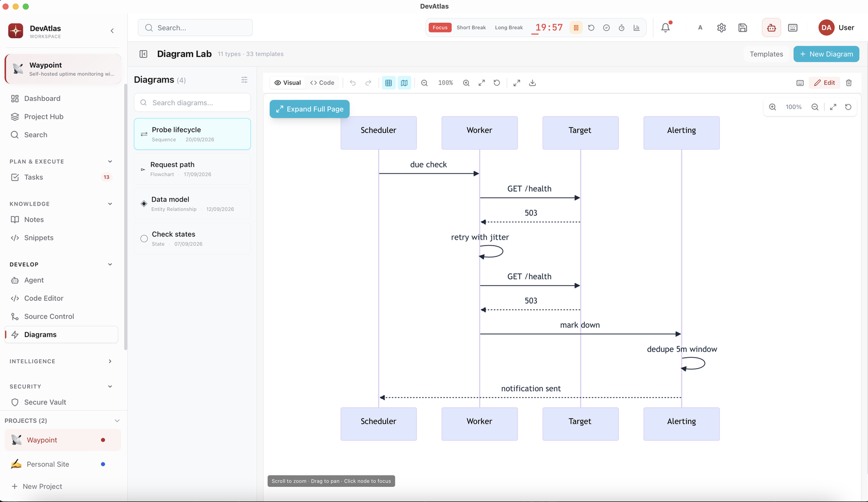Viewport: 868px width, 502px height.
Task: Download the diagram
Action: tap(532, 83)
